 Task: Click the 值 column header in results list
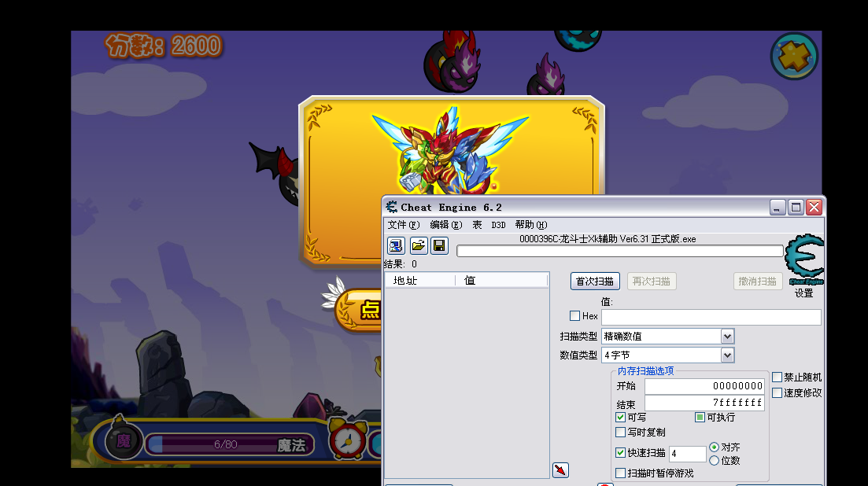click(x=501, y=280)
